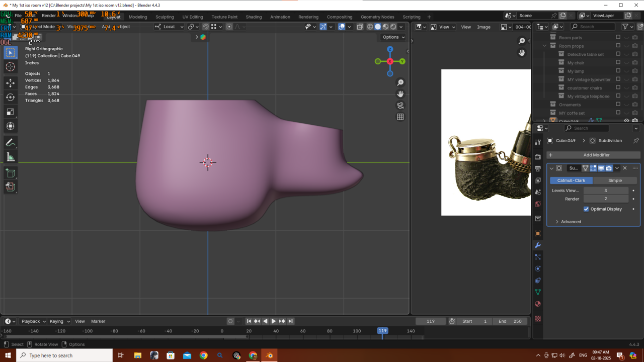This screenshot has width=644, height=362.
Task: Select the Rotate tool in toolbar
Action: tap(11, 98)
